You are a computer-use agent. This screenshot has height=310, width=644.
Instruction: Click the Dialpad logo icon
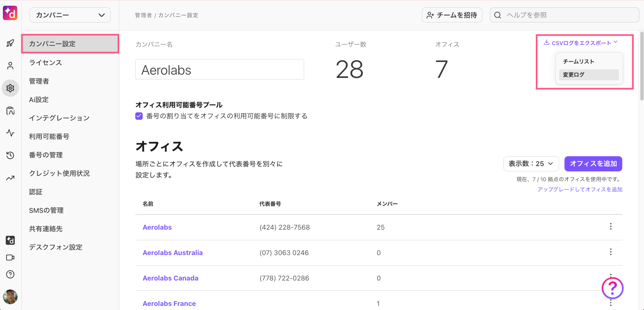coord(10,13)
